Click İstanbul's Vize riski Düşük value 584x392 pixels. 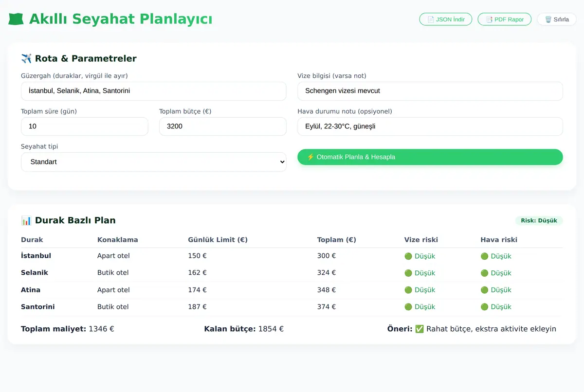tap(420, 256)
